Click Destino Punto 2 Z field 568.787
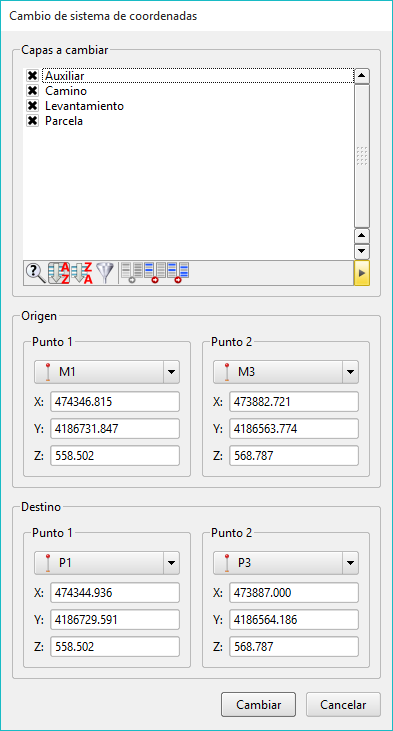This screenshot has width=393, height=731. point(294,647)
